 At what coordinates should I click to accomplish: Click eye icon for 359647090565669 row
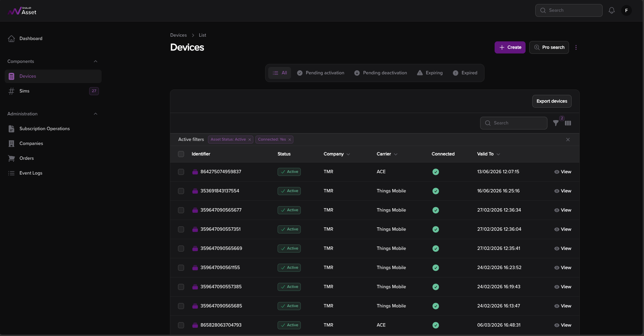pyautogui.click(x=557, y=249)
